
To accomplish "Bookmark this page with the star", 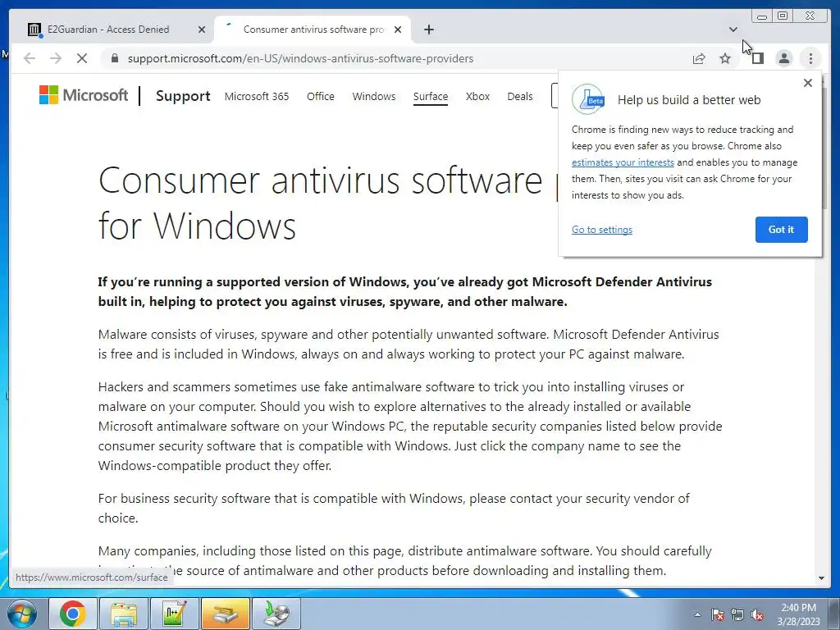I will click(x=725, y=58).
